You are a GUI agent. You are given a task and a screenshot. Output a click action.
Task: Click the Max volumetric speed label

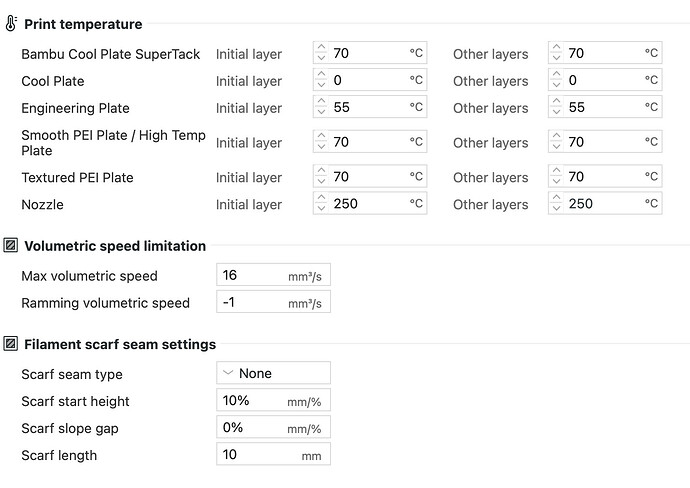tap(89, 276)
